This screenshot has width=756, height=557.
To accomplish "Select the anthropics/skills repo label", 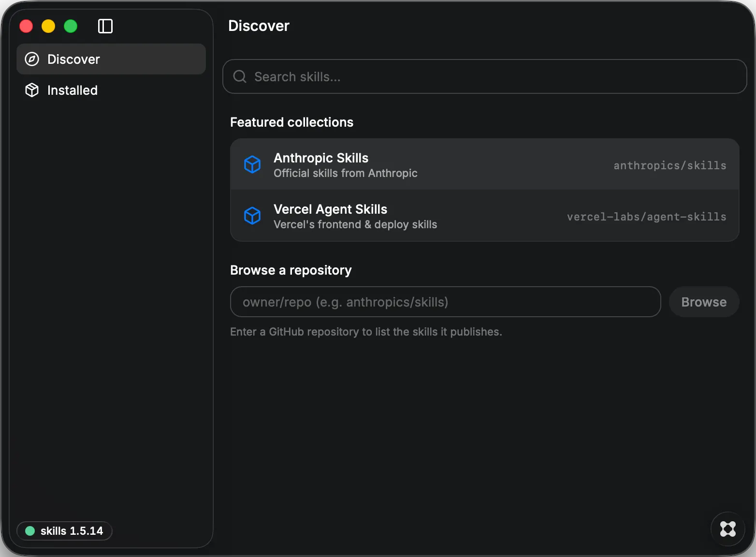I will (670, 165).
